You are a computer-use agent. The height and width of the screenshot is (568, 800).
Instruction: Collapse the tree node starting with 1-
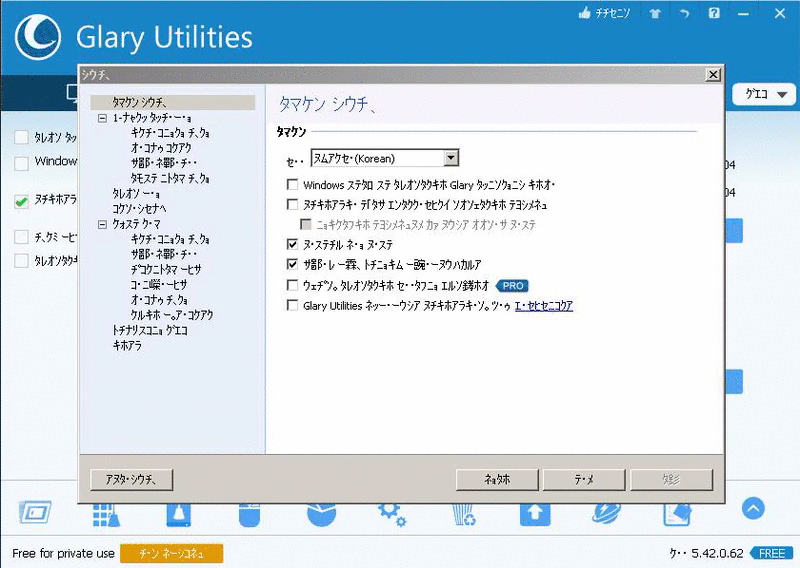click(102, 118)
